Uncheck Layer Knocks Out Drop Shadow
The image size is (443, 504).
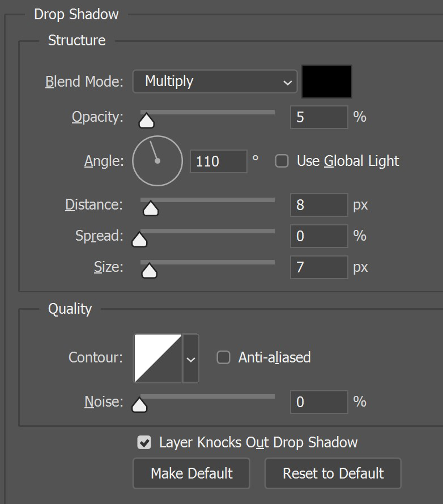(x=144, y=442)
